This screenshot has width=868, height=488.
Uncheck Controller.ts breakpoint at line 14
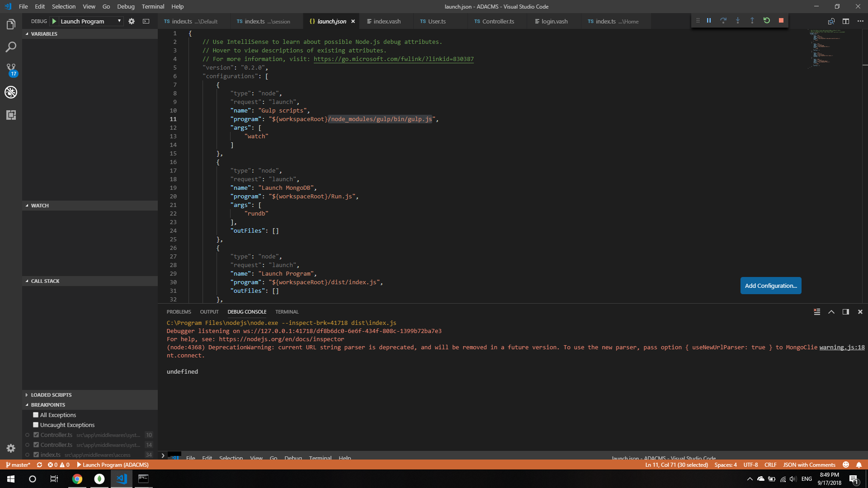36,445
